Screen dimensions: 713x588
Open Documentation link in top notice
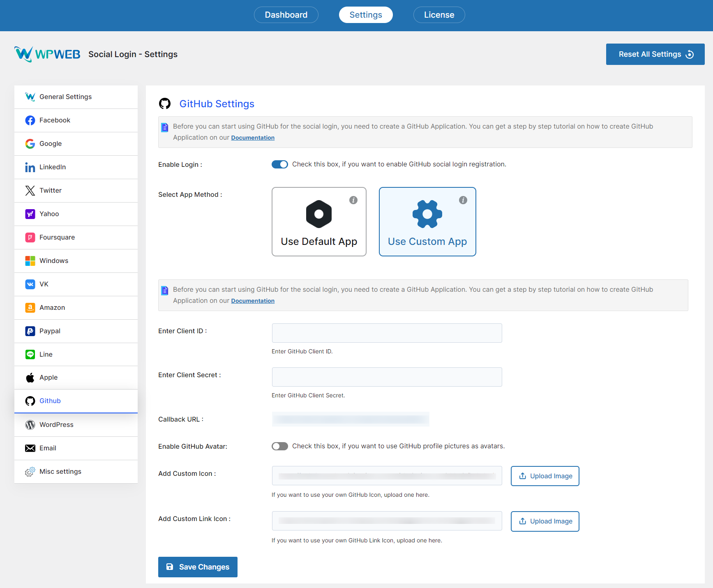click(x=253, y=138)
